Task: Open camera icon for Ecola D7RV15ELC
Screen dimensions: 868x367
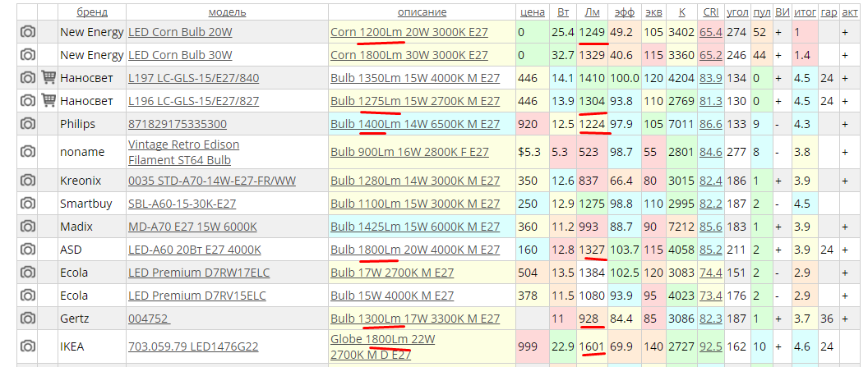Action: [x=27, y=296]
